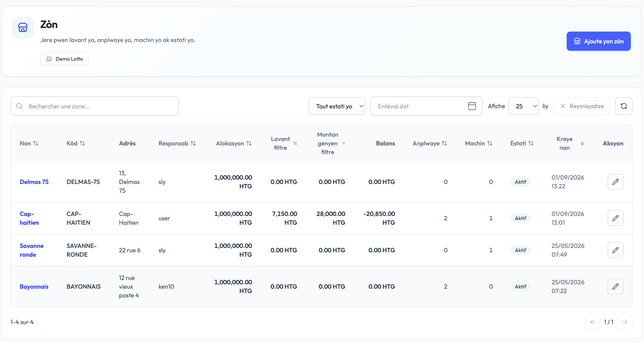Click the Zòn store icon in header
Image resolution: width=644 pixels, height=343 pixels.
[23, 28]
